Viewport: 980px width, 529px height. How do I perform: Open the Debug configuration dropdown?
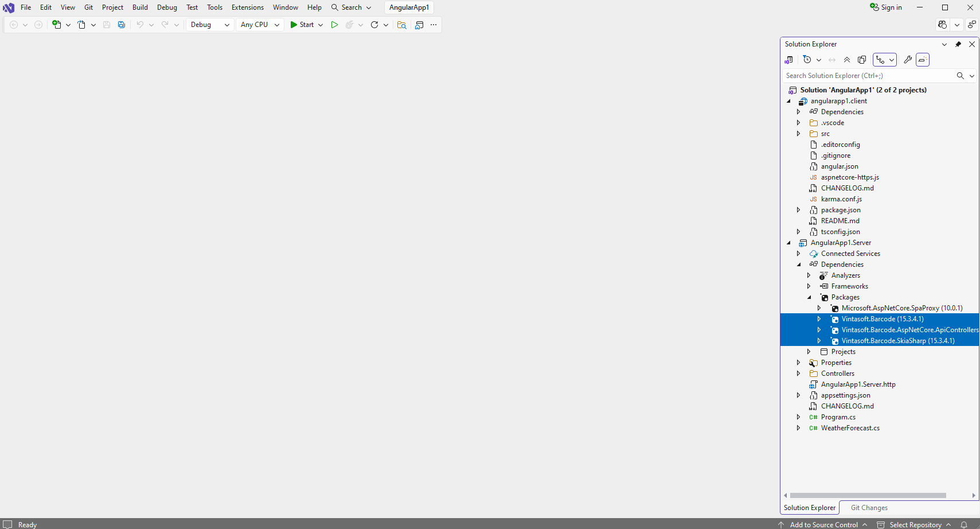pyautogui.click(x=210, y=25)
